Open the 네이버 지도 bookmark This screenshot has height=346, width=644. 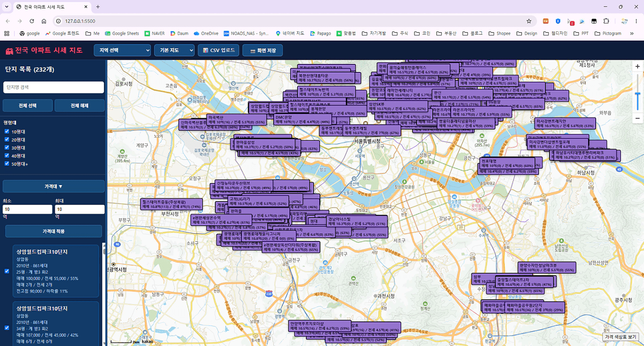click(290, 33)
